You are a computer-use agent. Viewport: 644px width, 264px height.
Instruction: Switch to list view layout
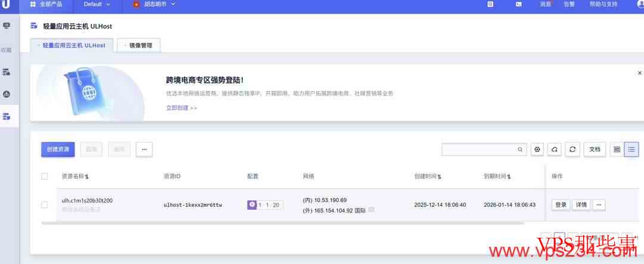(x=631, y=150)
